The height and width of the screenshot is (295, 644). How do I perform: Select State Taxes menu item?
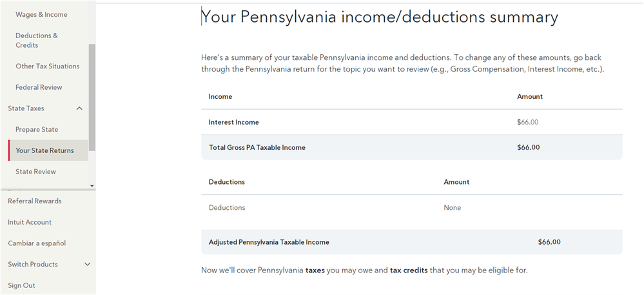(26, 108)
